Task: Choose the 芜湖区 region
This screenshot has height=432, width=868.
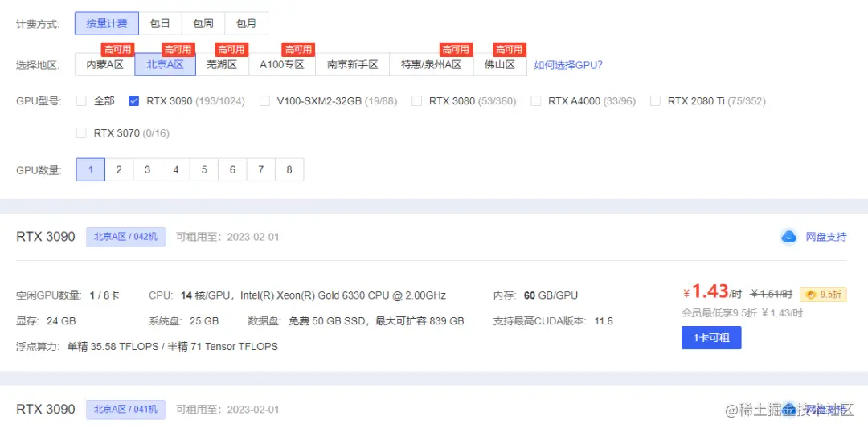Action: [x=222, y=65]
